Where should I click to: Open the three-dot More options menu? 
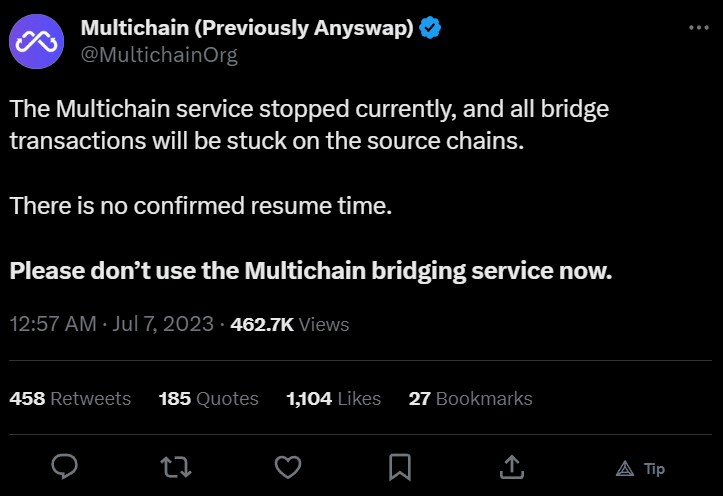coord(699,28)
